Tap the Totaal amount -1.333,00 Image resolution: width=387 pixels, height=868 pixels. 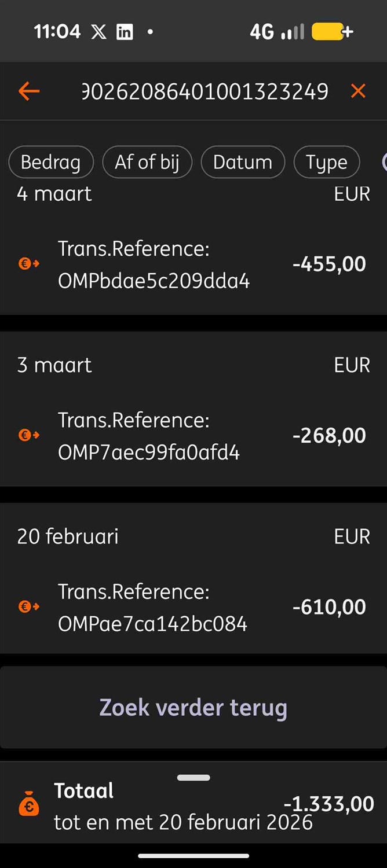pos(328,804)
